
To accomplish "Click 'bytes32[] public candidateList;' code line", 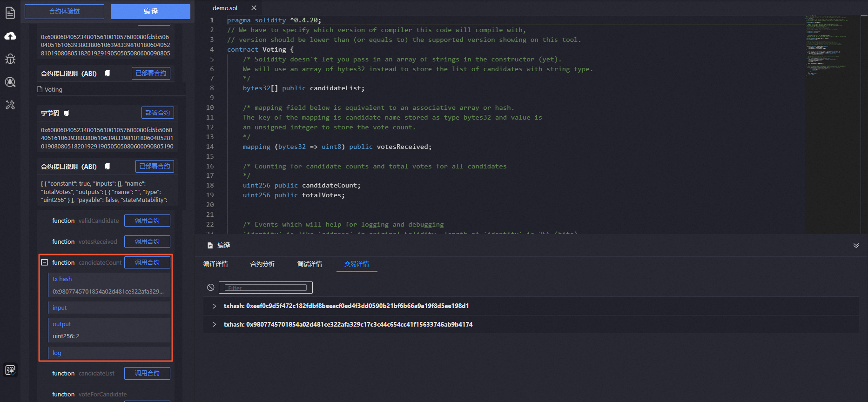I will click(303, 88).
